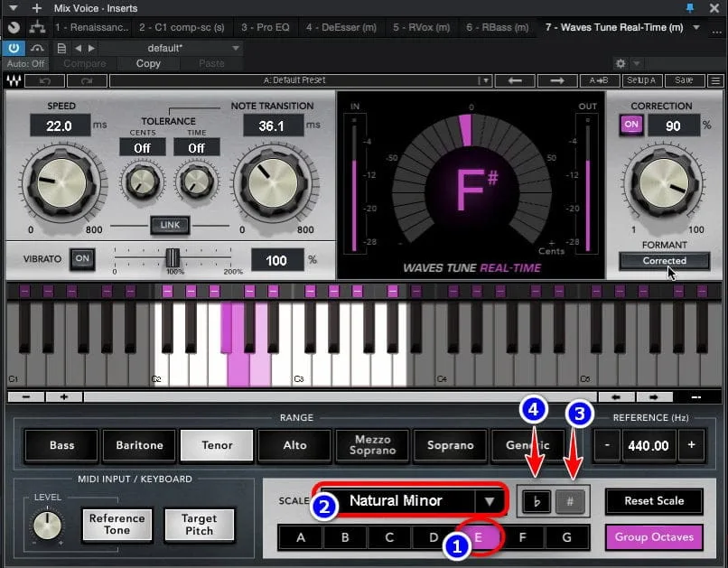Open the Waves hamburger menu
This screenshot has height=568, width=728.
tap(715, 80)
